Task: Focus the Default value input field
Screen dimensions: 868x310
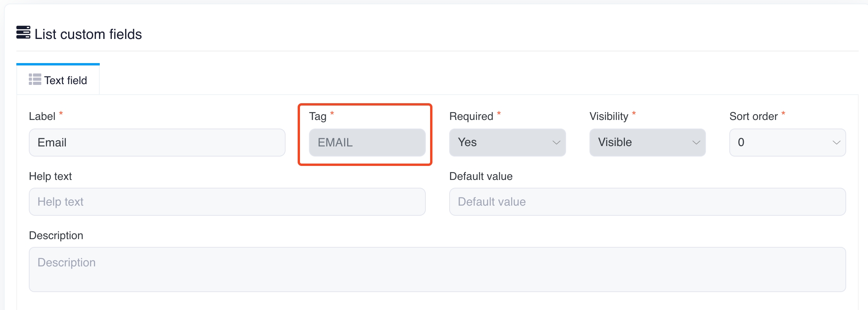Action: point(647,202)
